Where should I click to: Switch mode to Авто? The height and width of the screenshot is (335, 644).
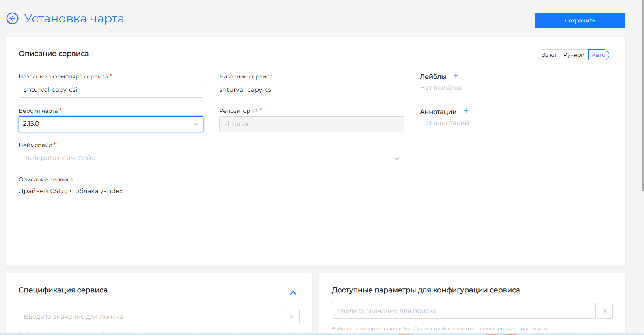pyautogui.click(x=598, y=55)
